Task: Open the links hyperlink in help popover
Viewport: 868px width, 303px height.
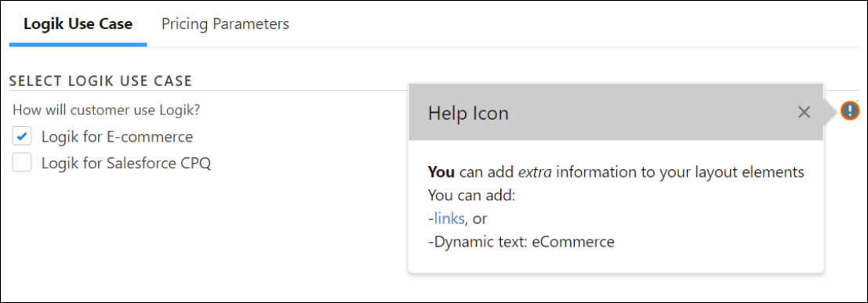Action: click(449, 219)
